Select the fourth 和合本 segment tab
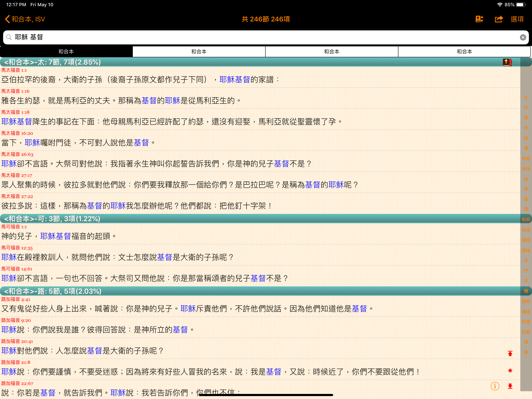Viewport: 532px width, 399px height. tap(464, 51)
